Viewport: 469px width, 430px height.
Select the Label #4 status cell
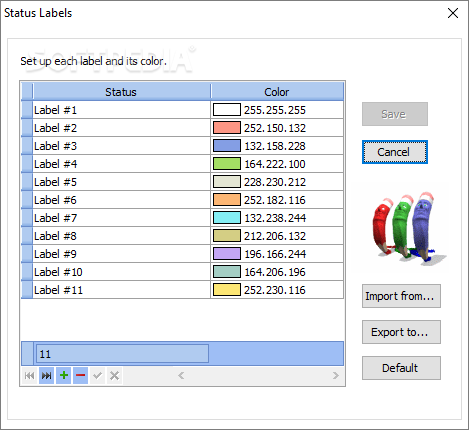point(121,164)
